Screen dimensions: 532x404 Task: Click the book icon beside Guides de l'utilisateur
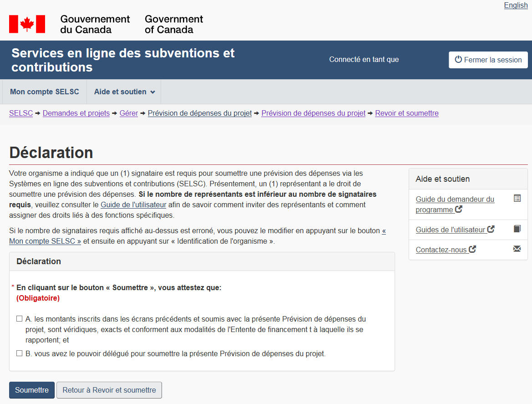[x=517, y=229]
